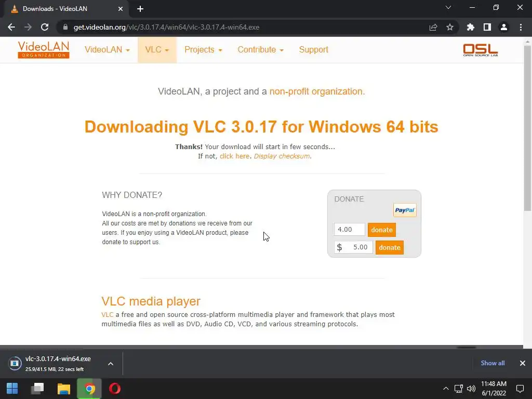The height and width of the screenshot is (399, 532).
Task: Expand the VLC dropdown menu
Action: [x=157, y=49]
